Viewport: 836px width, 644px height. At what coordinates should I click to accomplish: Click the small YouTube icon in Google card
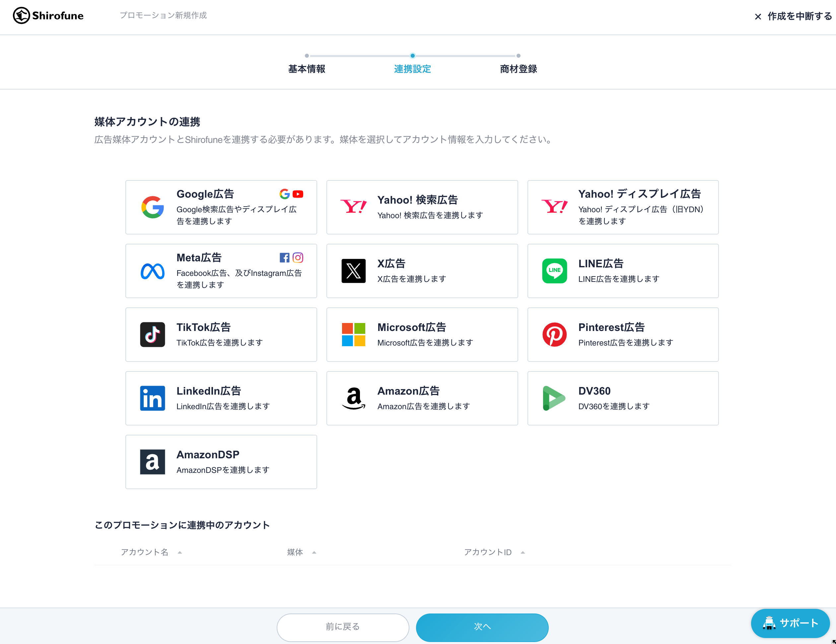(x=298, y=194)
